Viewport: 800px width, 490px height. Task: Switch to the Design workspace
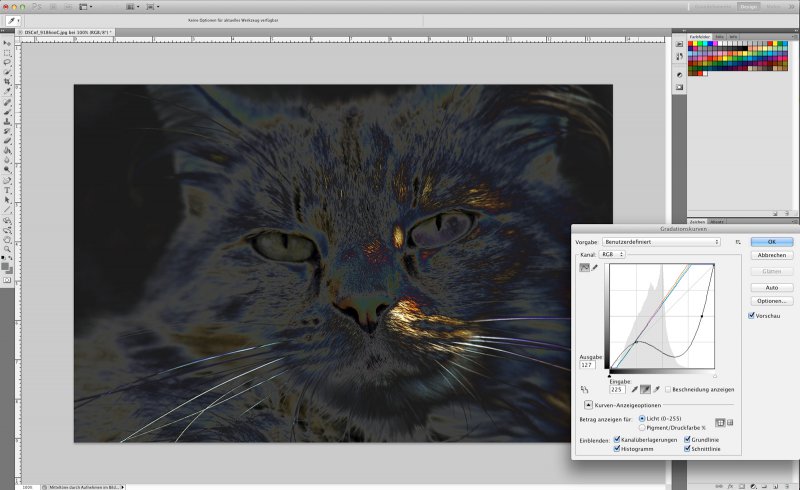[748, 7]
